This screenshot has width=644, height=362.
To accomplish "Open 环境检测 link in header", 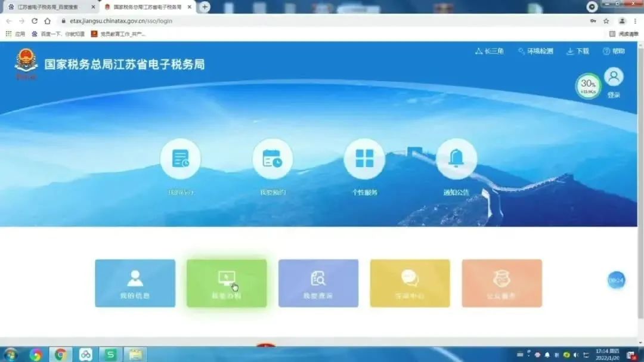I will point(536,51).
